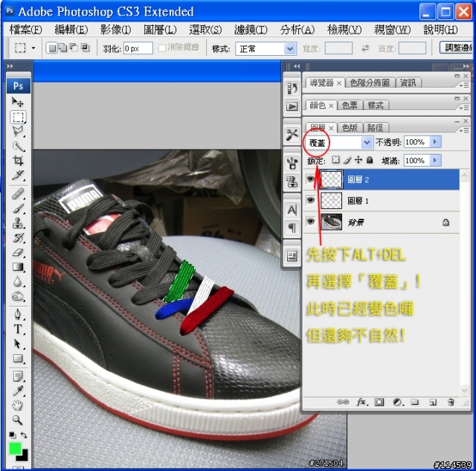Viewport: 476px width, 471px height.
Task: Open the 濾鏡(T) menu
Action: tap(251, 30)
